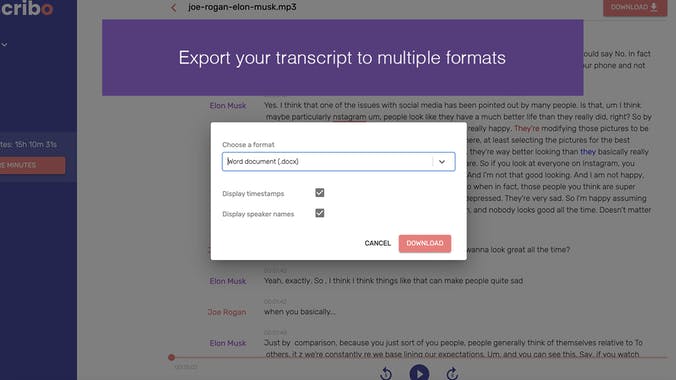Click the Elon Musk label beside "Yeah, exactly"

[228, 281]
